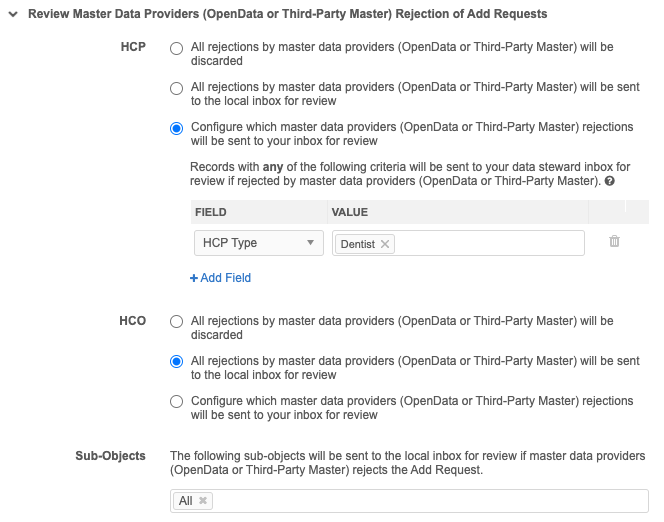Delete the HCP Type criteria row with the trash icon
This screenshot has height=522, width=664.
pyautogui.click(x=614, y=242)
